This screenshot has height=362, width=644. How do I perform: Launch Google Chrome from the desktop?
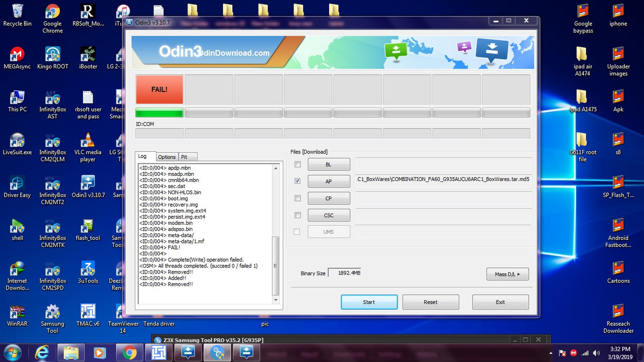(x=52, y=19)
